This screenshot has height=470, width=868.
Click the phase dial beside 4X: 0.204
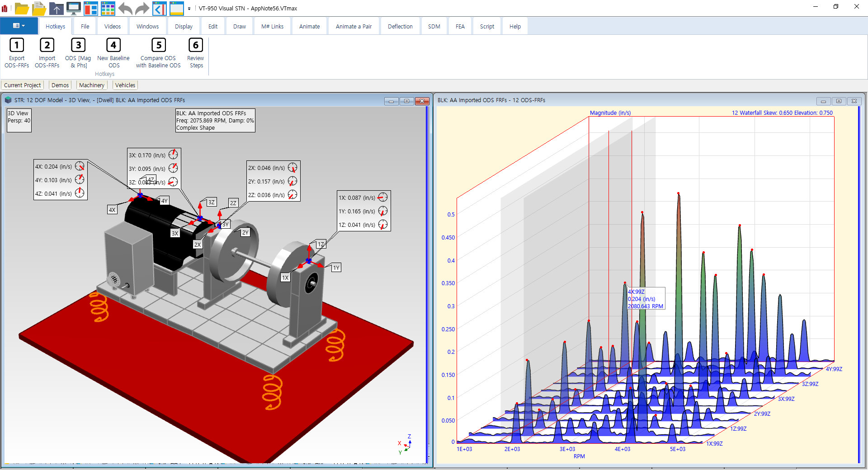coord(80,166)
